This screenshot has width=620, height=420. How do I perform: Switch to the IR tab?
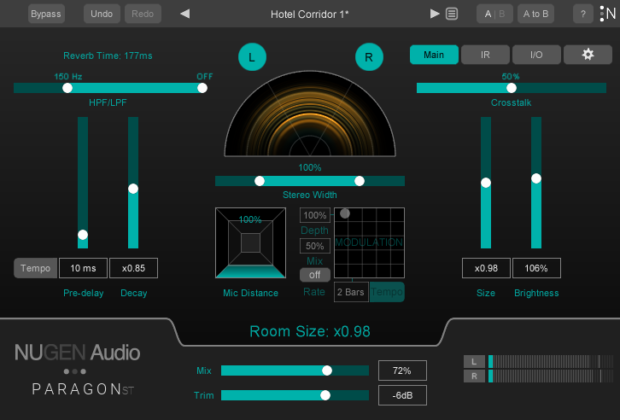[x=485, y=55]
